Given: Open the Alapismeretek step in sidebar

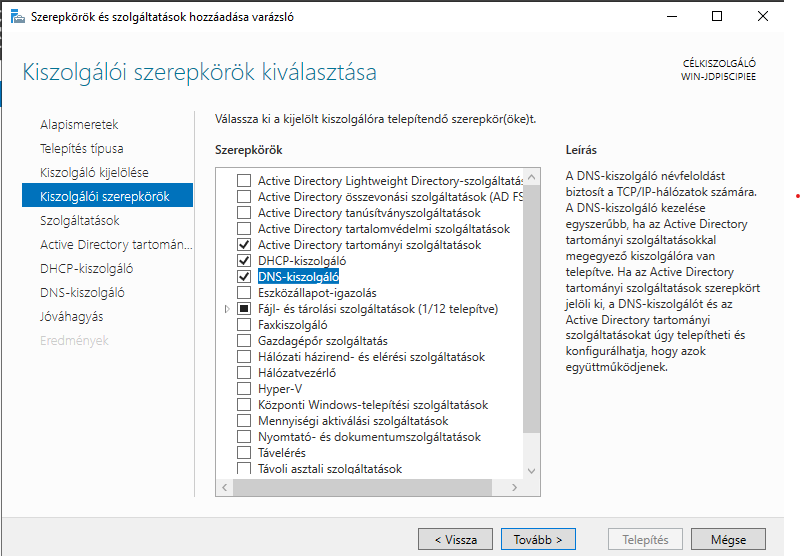Looking at the screenshot, I should coord(79,125).
